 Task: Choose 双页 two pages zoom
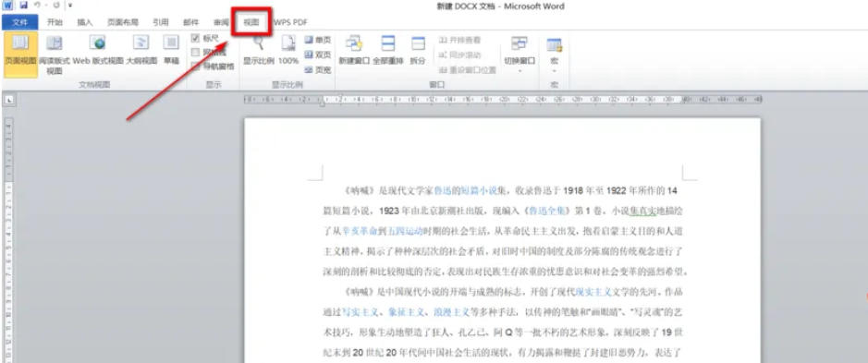click(318, 54)
